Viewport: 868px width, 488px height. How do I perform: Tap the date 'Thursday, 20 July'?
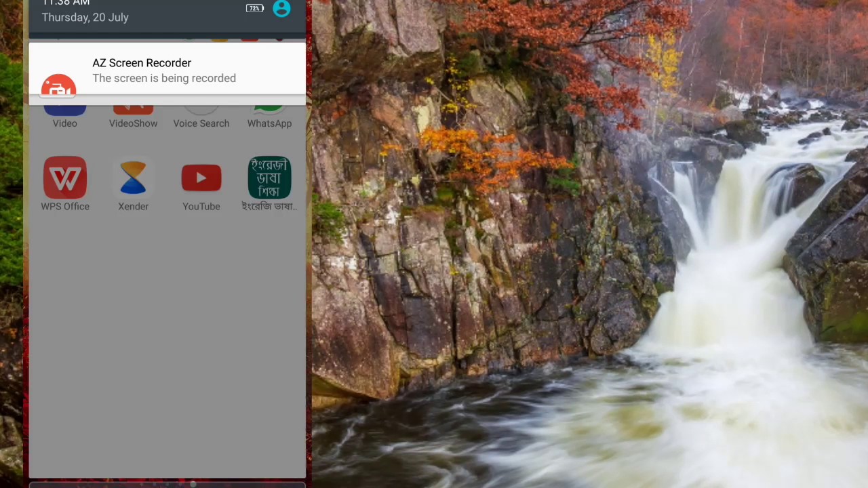pyautogui.click(x=85, y=18)
